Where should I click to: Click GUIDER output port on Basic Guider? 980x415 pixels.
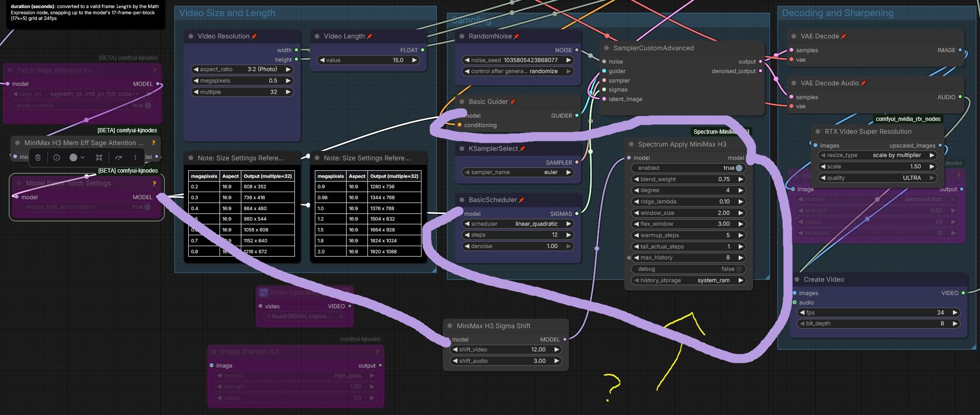[x=577, y=116]
